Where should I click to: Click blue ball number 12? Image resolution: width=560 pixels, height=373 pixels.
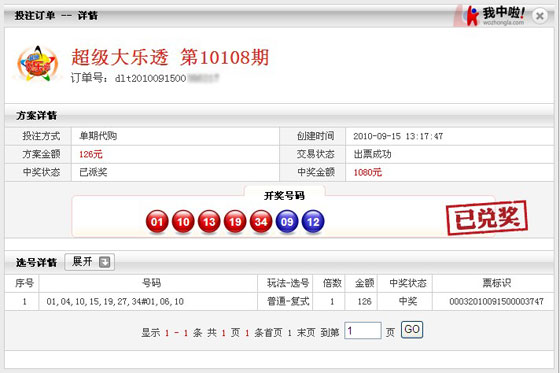pyautogui.click(x=313, y=222)
